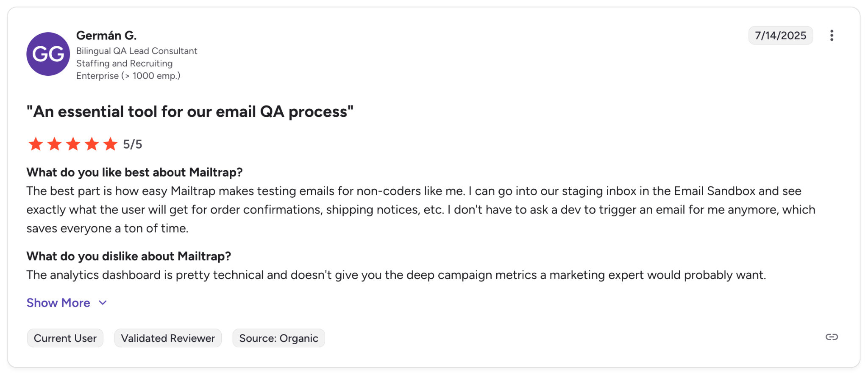Image resolution: width=868 pixels, height=376 pixels.
Task: Click the Bilingual QA Lead Consultant text
Action: click(x=136, y=50)
